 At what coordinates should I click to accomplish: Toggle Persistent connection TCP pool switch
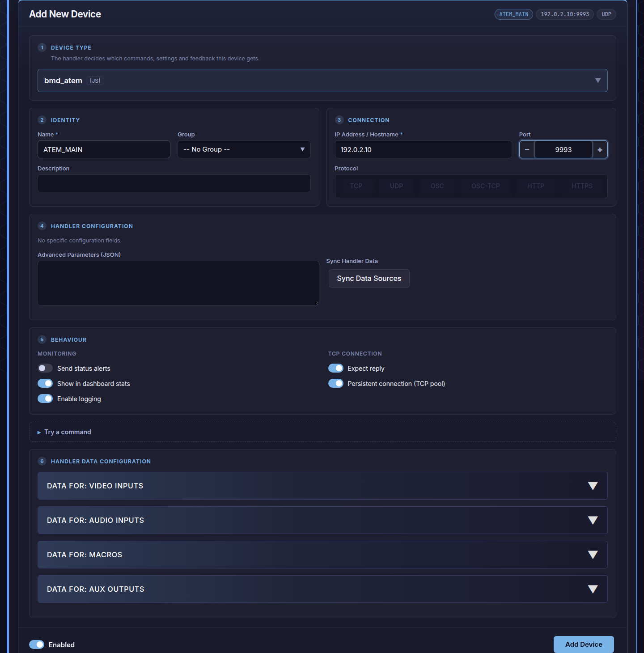pyautogui.click(x=336, y=383)
